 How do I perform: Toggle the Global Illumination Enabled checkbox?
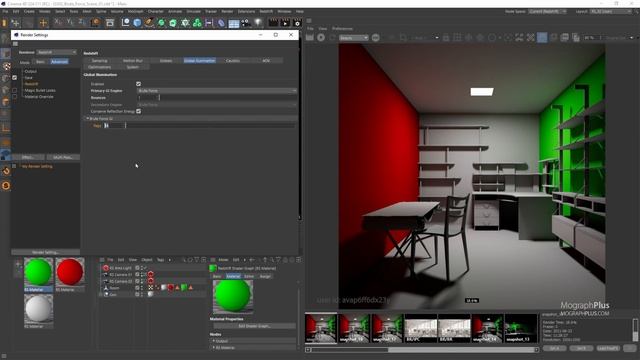138,84
